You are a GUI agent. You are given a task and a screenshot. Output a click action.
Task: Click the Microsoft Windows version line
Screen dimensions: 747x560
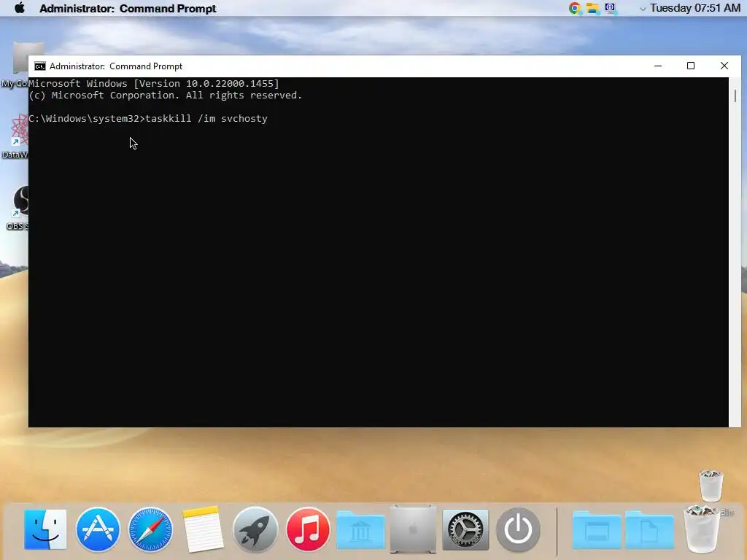click(154, 83)
